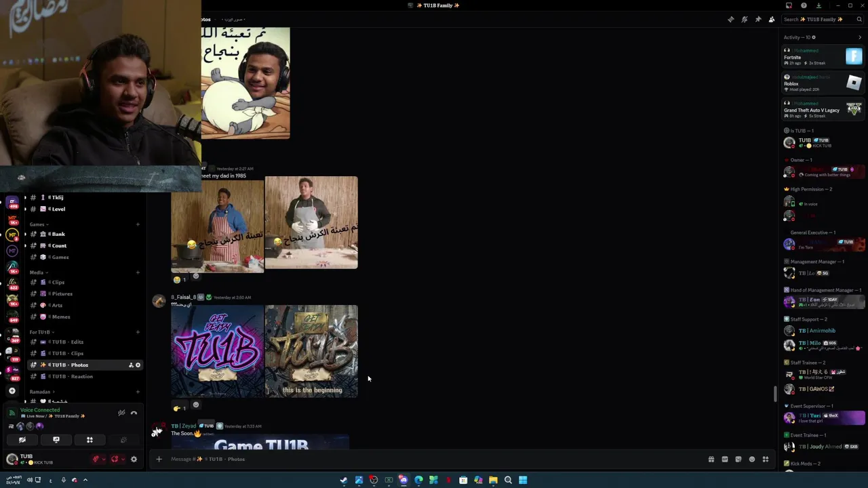Click invite people icon on TU1B - Photos

point(131,365)
